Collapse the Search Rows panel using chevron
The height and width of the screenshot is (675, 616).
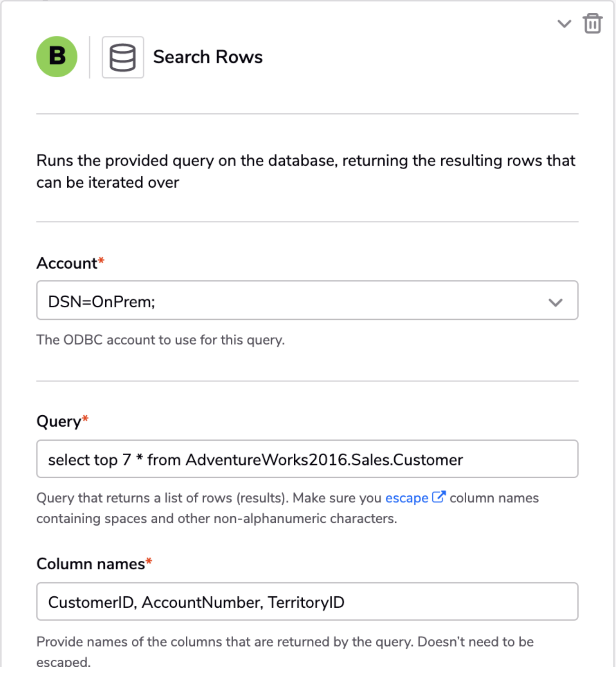564,23
